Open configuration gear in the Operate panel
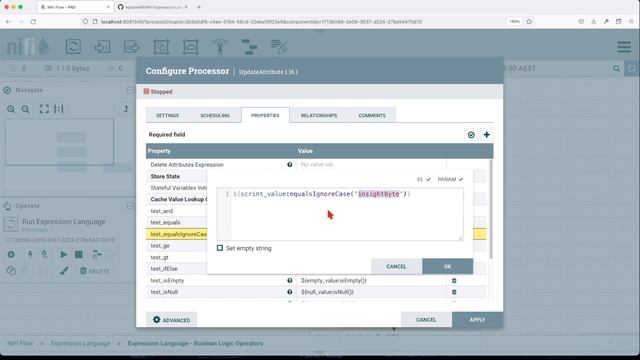 click(11, 254)
